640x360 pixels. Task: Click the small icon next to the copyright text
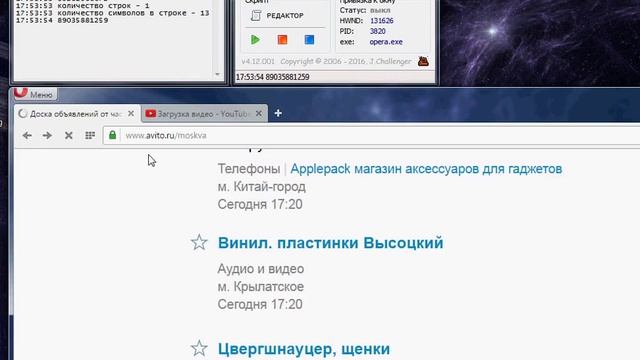[423, 61]
